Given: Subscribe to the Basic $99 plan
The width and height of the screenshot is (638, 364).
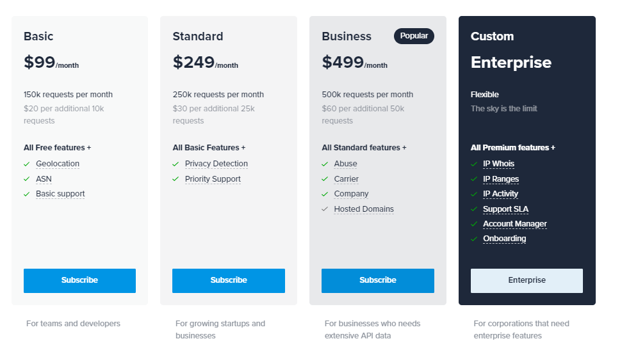Looking at the screenshot, I should [79, 280].
